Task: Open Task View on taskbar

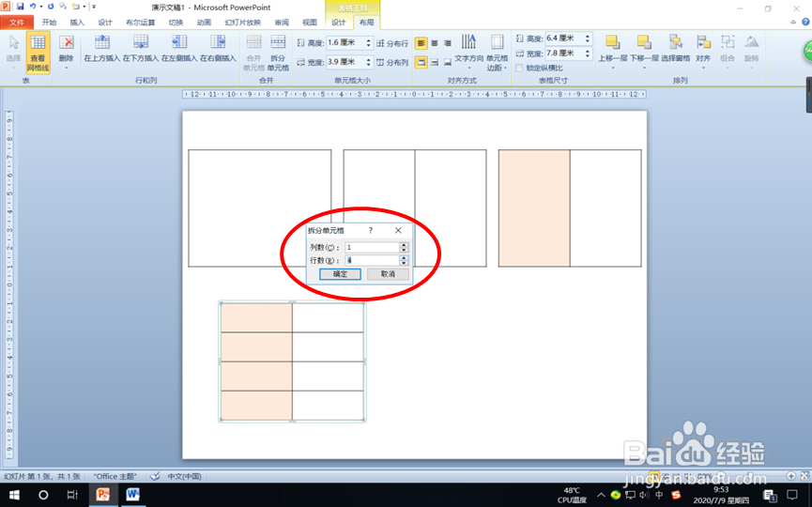Action: tap(72, 495)
